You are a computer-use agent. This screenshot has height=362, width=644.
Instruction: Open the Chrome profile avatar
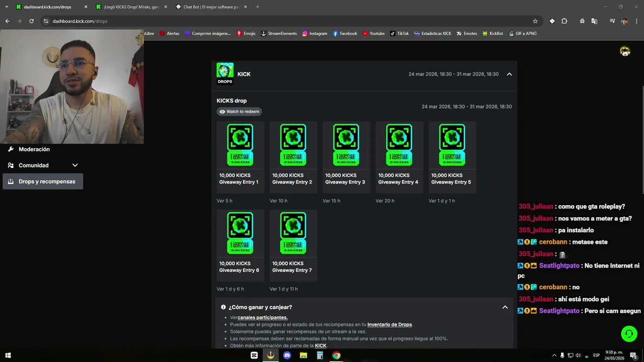pyautogui.click(x=624, y=21)
